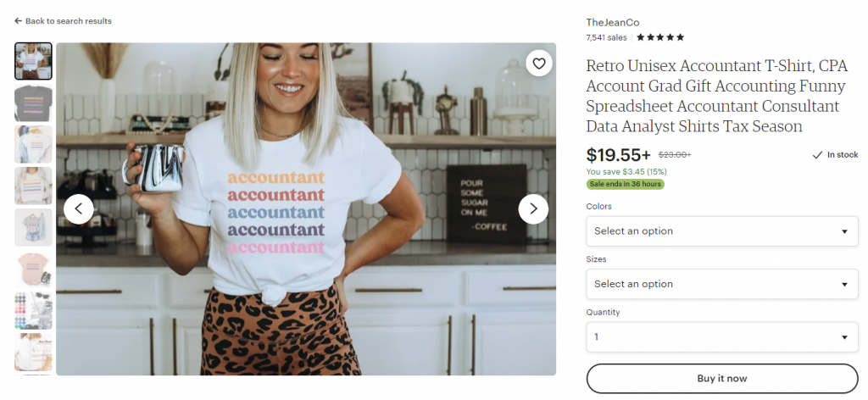Screen dimensions: 868x400
Task: Open the five-star shop rating
Action: click(659, 37)
